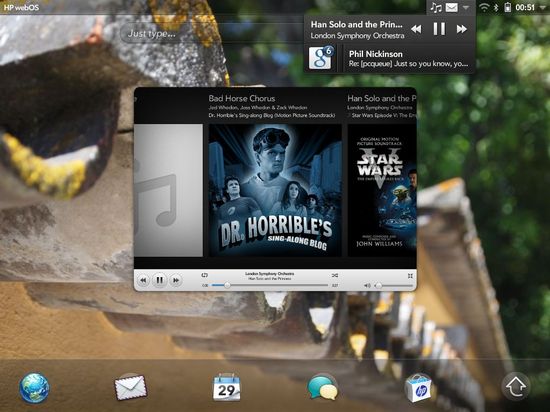Click the battery indicator icon
Screen dimensions: 550x412
[507, 7]
